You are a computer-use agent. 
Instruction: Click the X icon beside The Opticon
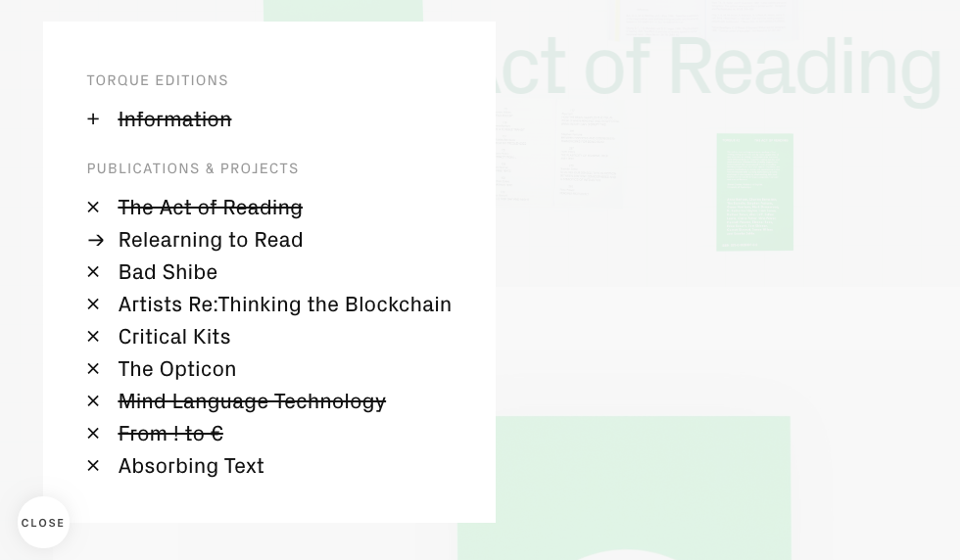point(93,369)
